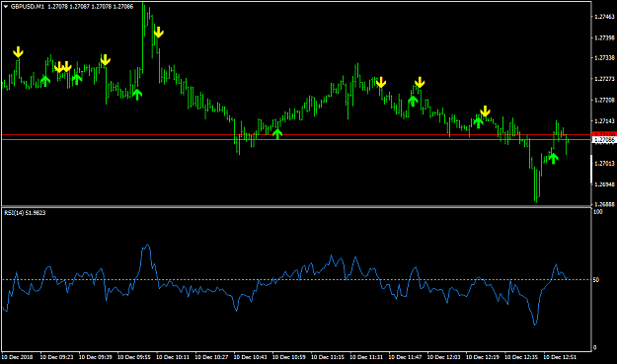Click the 10 Dec 10:43 time label

[251, 357]
